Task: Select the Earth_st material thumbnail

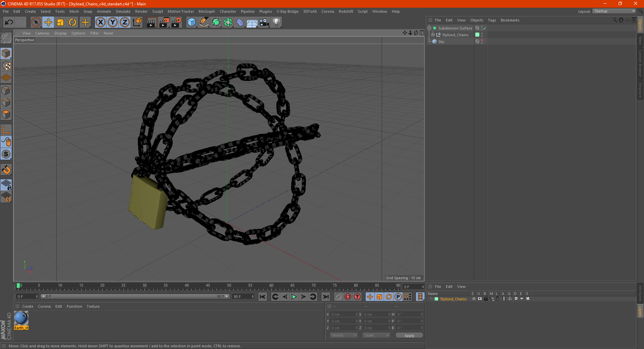Action: click(21, 318)
